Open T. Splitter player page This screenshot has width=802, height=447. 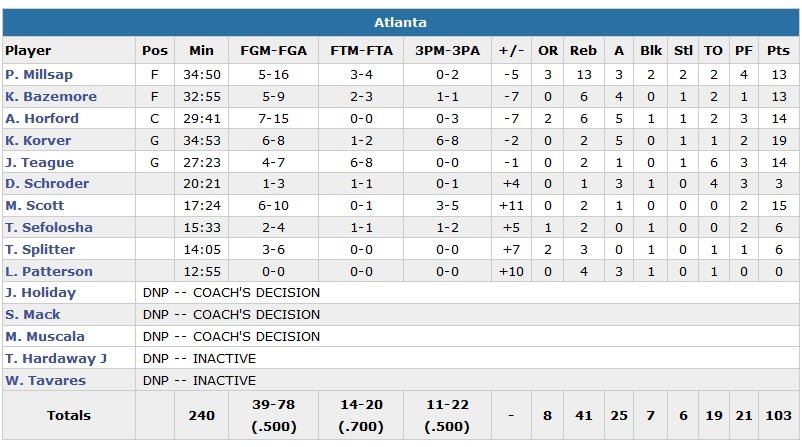[40, 250]
